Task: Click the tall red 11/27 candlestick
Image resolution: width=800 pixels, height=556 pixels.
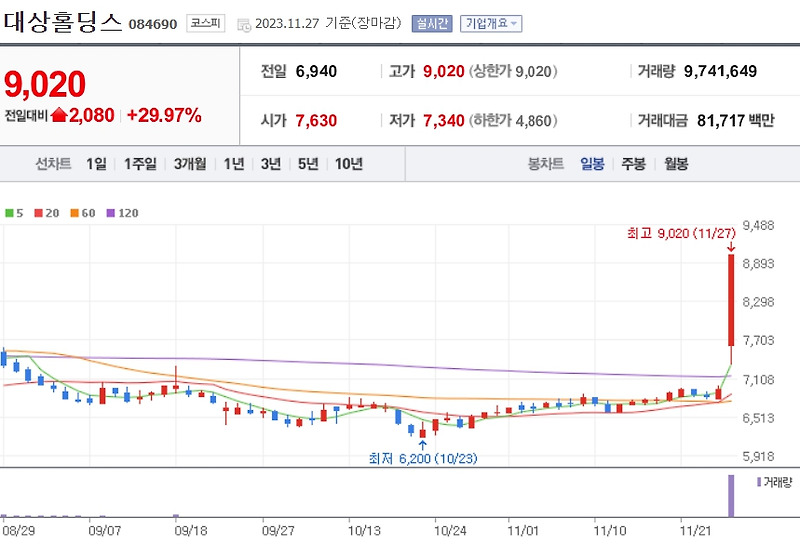Action: tap(731, 300)
